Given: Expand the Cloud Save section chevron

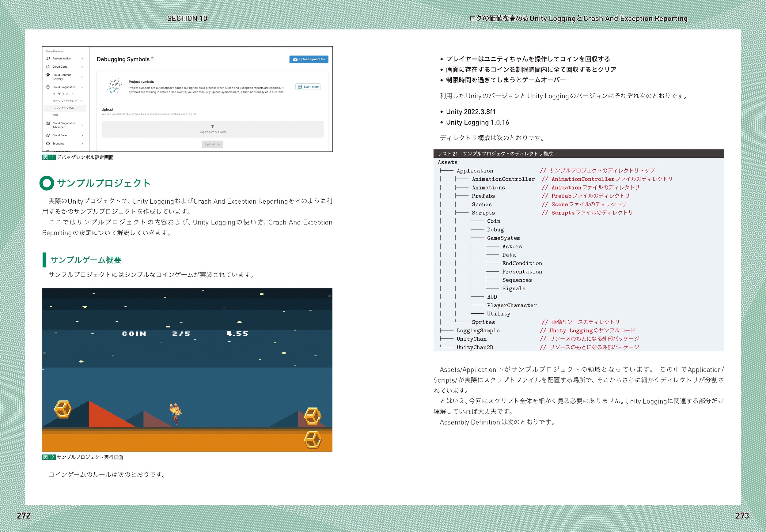Looking at the screenshot, I should pos(82,136).
